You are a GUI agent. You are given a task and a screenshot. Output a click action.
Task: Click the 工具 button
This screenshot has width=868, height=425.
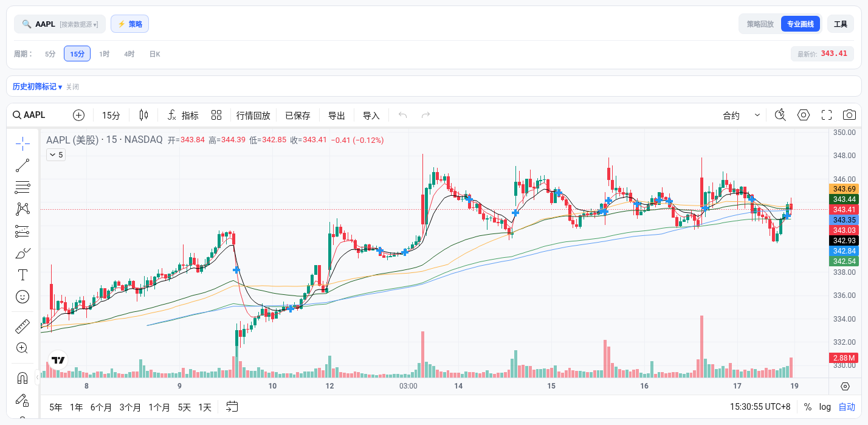coord(841,24)
